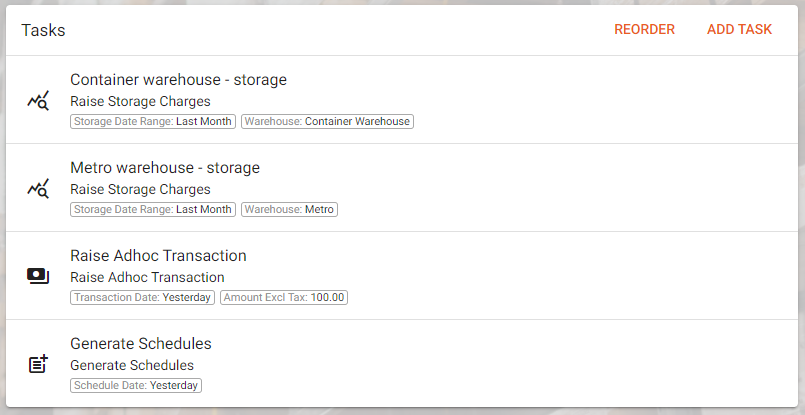Viewport: 805px width, 415px height.
Task: Open the Metro warehouse - storage task
Action: pos(165,168)
